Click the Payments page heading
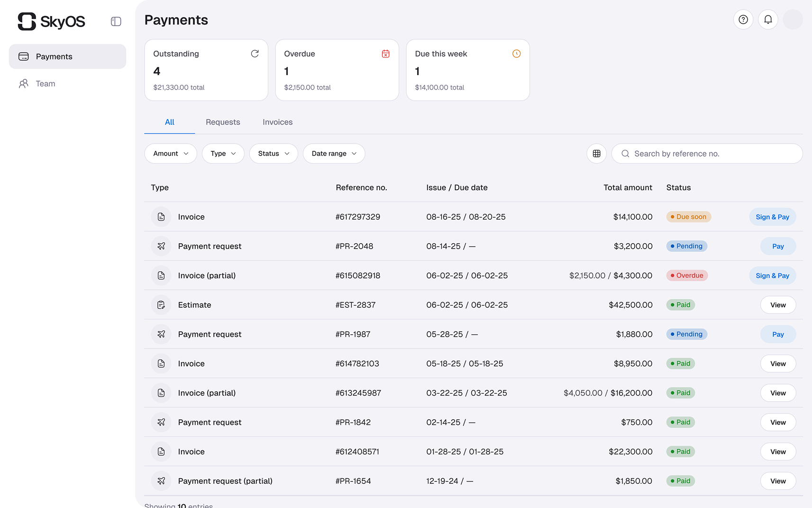 (x=176, y=20)
